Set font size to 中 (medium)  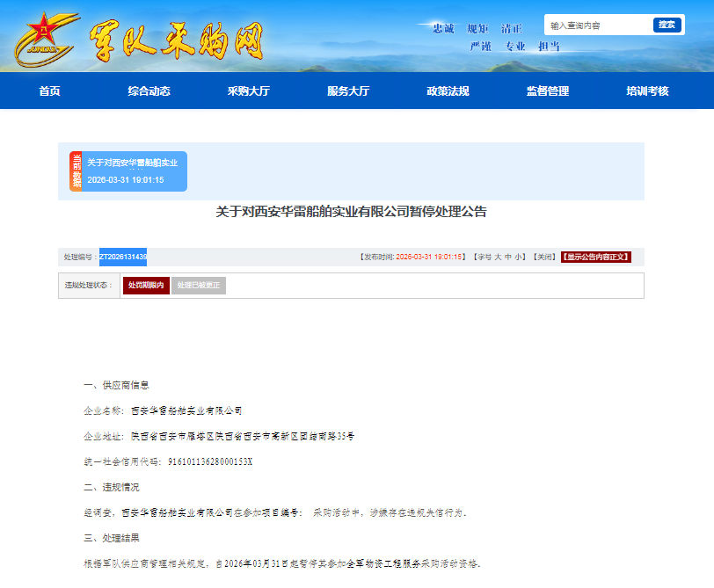click(x=508, y=257)
